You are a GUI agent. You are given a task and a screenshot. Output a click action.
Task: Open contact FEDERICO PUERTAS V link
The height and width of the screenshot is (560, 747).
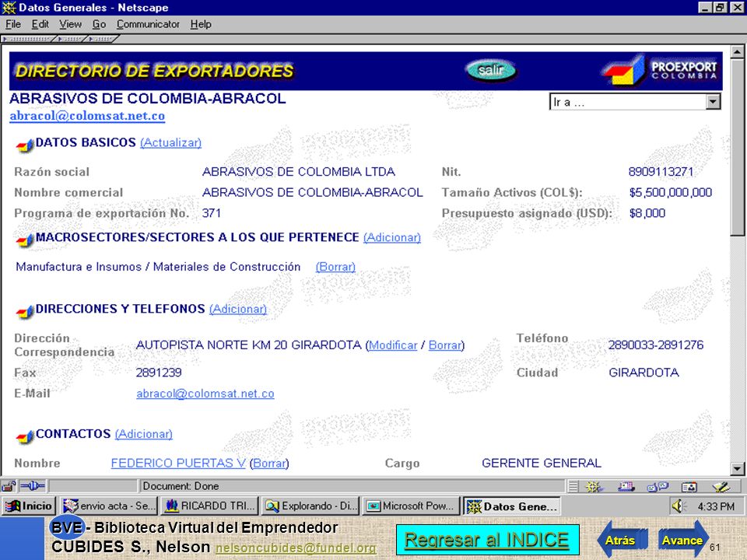[178, 463]
